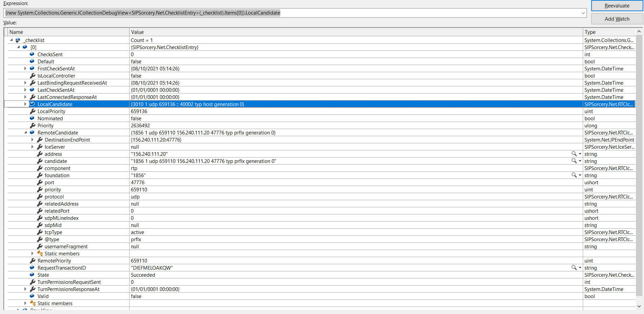Open the string visualizer for the candidate value
This screenshot has height=314, width=644.
click(574, 161)
